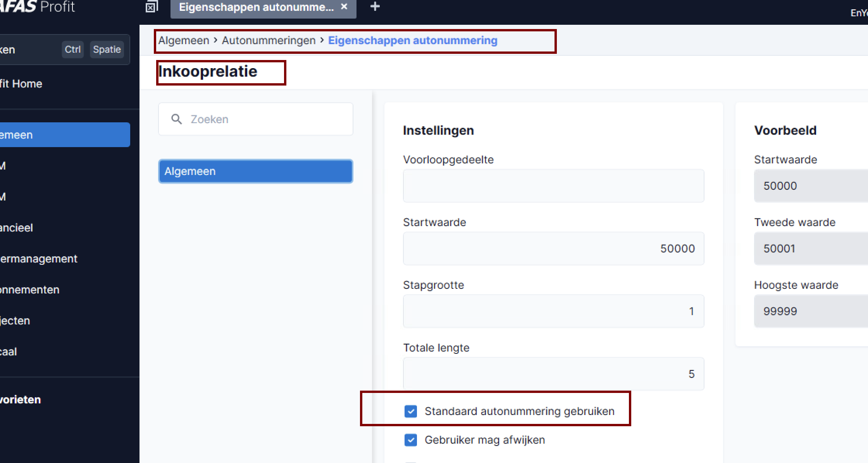Click the Totale lengte input field
Screen dimensions: 868x463
[x=553, y=374]
